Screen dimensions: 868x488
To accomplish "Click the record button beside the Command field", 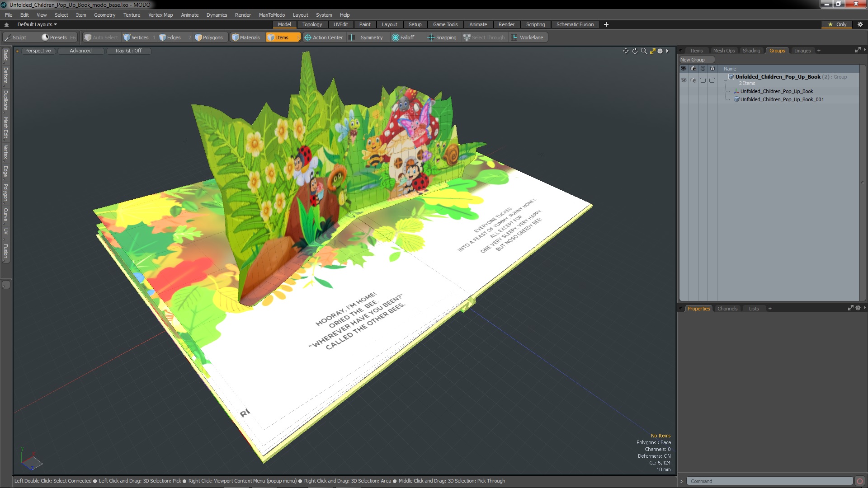I will click(x=860, y=481).
